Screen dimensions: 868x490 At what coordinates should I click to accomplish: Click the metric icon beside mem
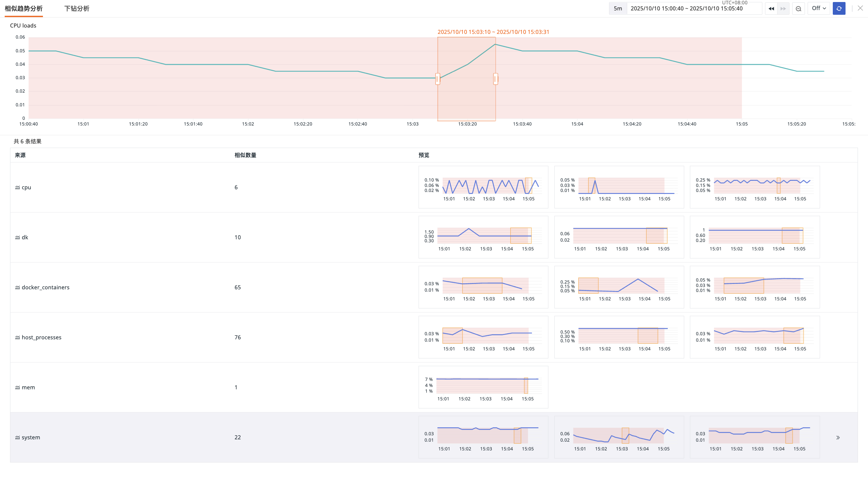tap(17, 388)
